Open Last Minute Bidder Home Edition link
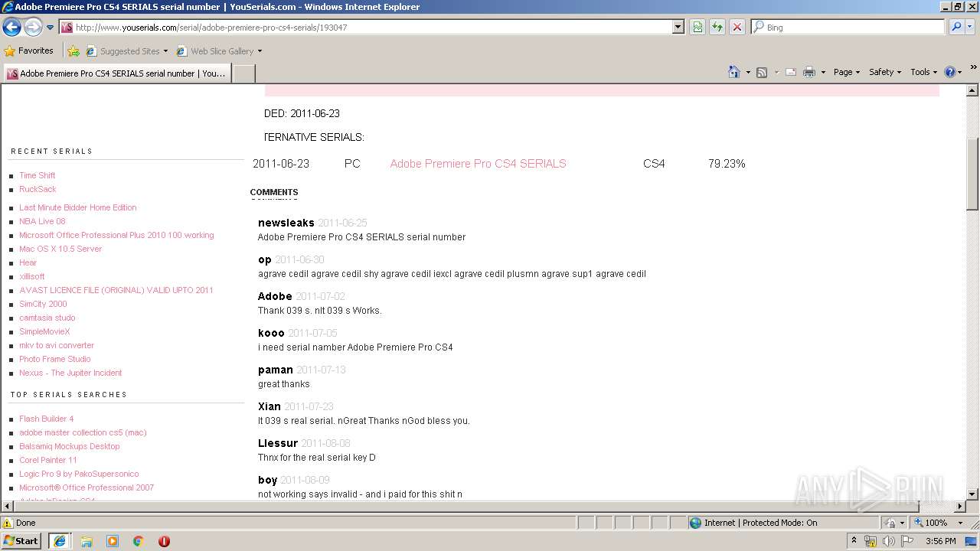The height and width of the screenshot is (551, 980). point(77,207)
